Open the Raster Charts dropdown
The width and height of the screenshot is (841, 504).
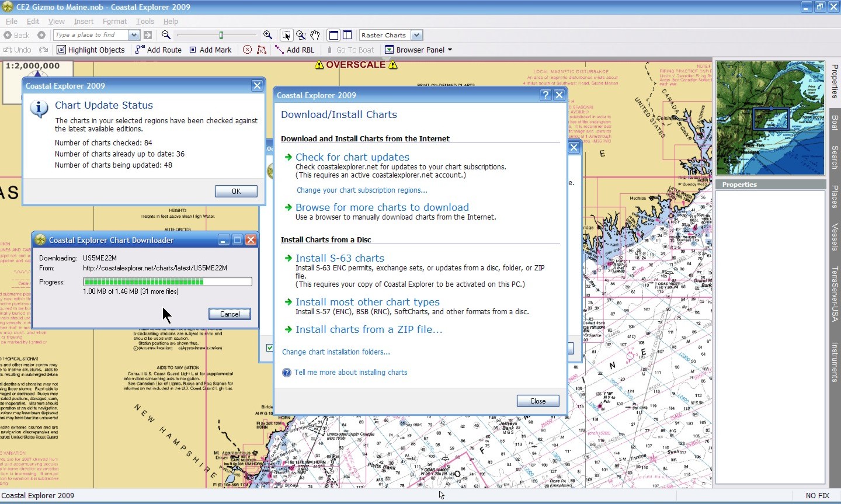point(416,35)
